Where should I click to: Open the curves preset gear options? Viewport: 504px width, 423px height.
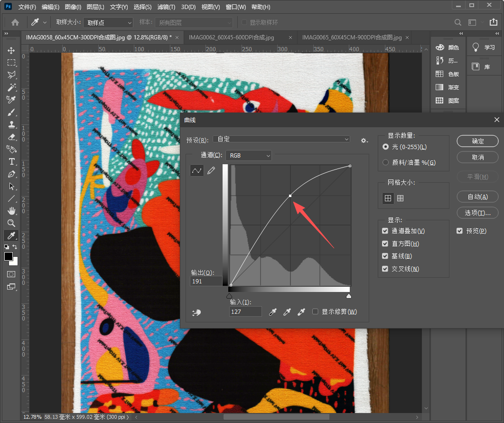pos(364,141)
